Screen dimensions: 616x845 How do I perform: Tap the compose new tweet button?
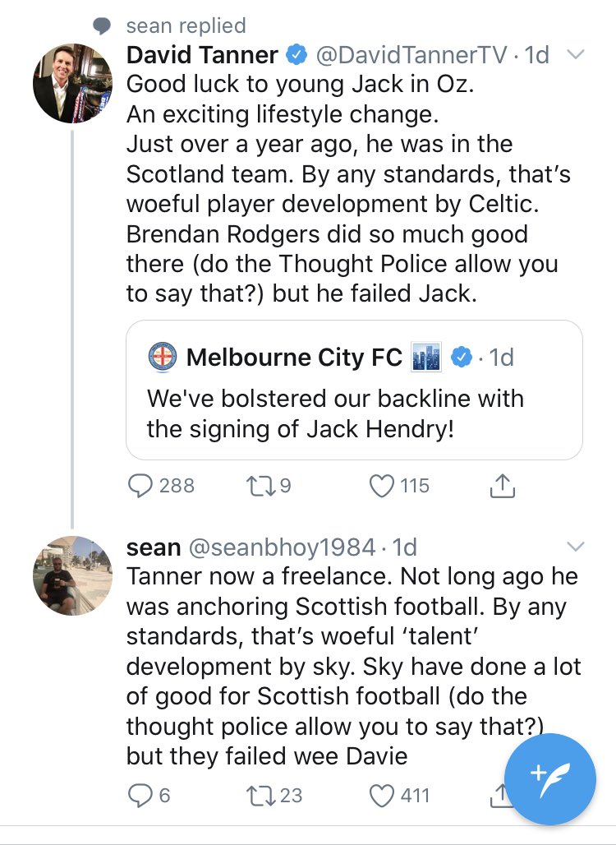point(550,779)
